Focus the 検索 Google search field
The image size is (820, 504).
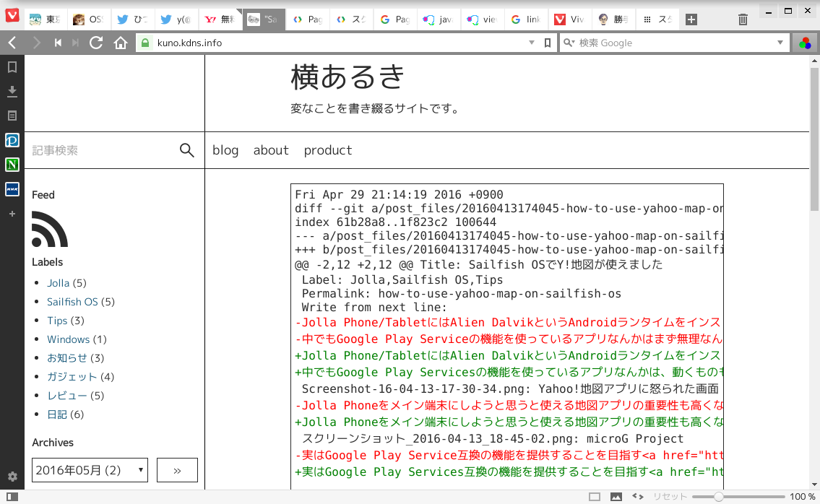pos(675,43)
